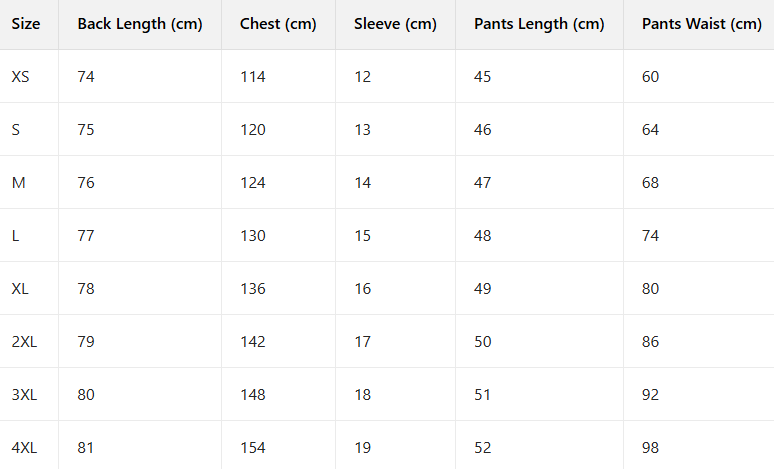Click the Sleeve (cm) column header

[395, 24]
